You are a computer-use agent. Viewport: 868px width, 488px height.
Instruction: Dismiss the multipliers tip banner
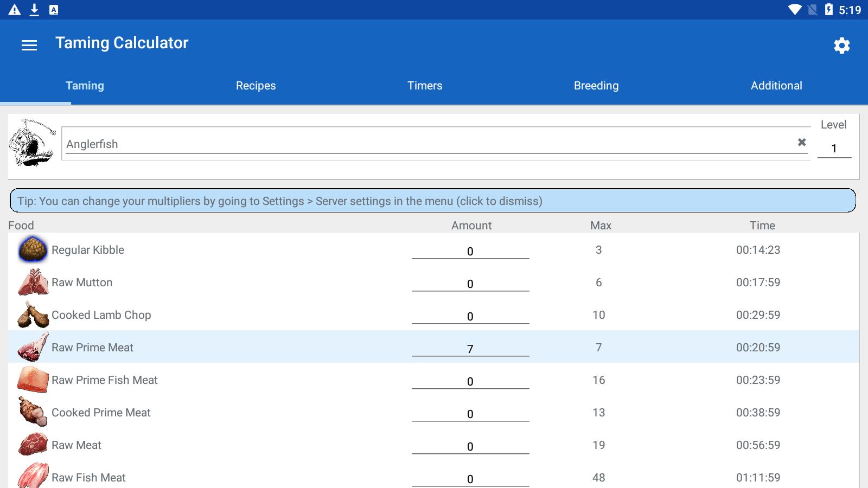[433, 201]
